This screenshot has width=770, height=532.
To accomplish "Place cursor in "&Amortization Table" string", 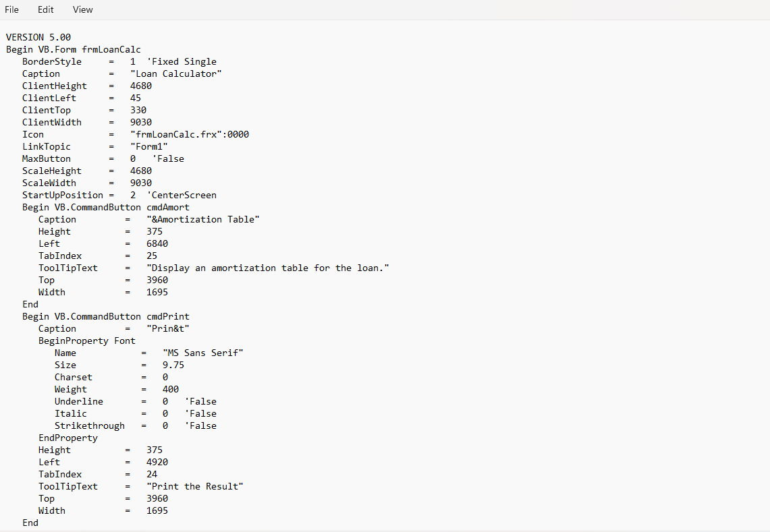I will pos(203,219).
